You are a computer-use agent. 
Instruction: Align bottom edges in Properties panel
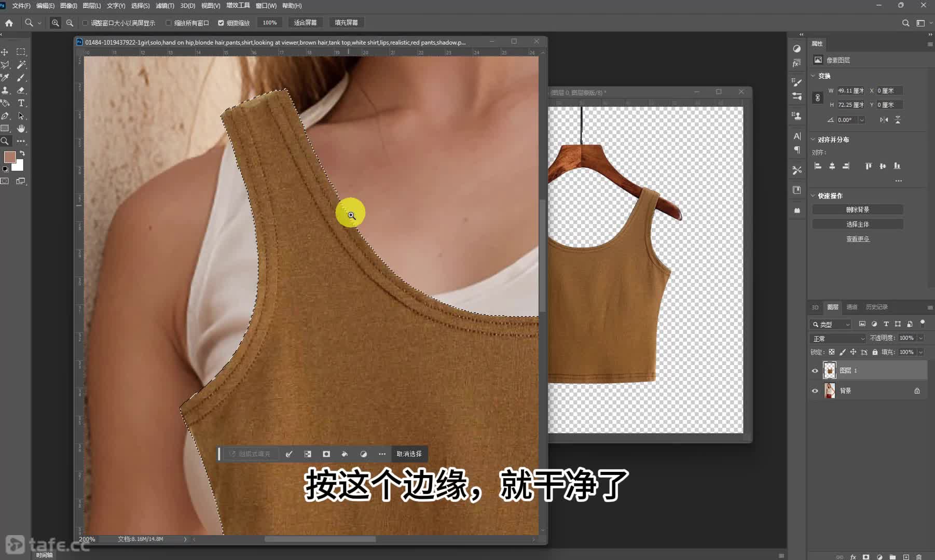point(897,166)
